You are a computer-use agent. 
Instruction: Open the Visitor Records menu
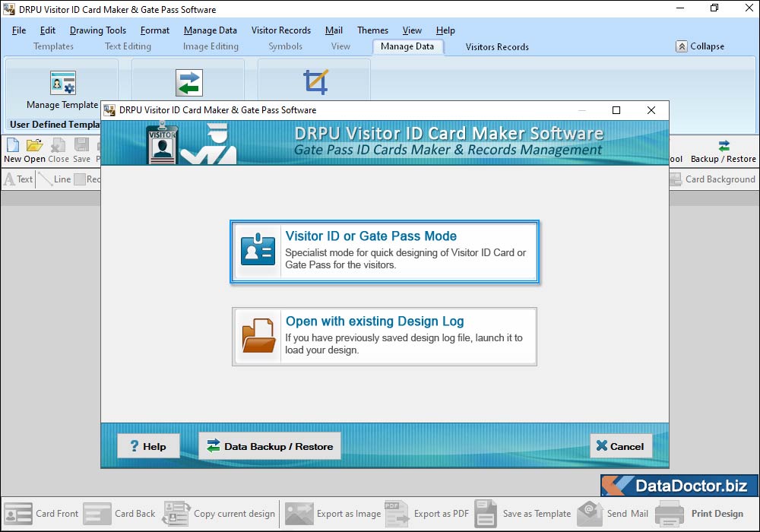click(281, 30)
